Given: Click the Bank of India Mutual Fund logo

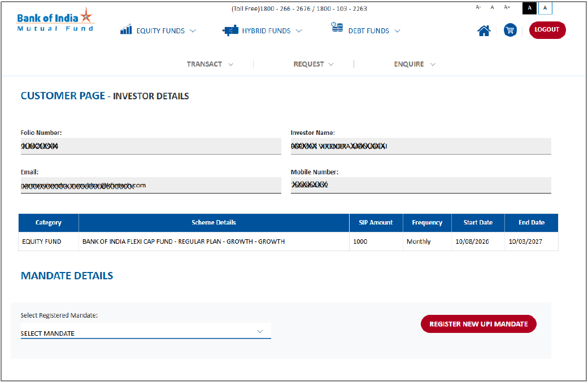Looking at the screenshot, I should click(x=55, y=20).
